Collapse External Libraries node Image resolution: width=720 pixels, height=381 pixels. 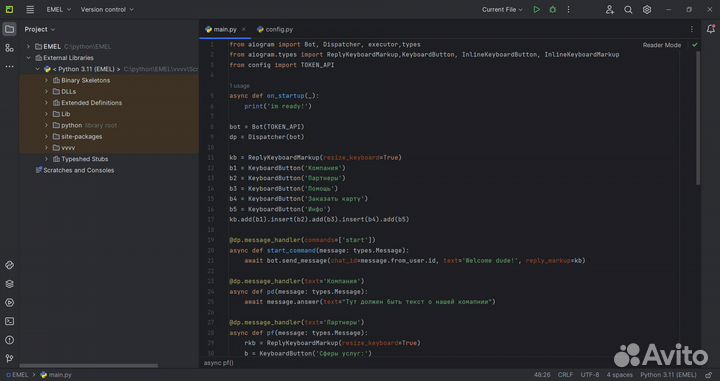[28, 58]
